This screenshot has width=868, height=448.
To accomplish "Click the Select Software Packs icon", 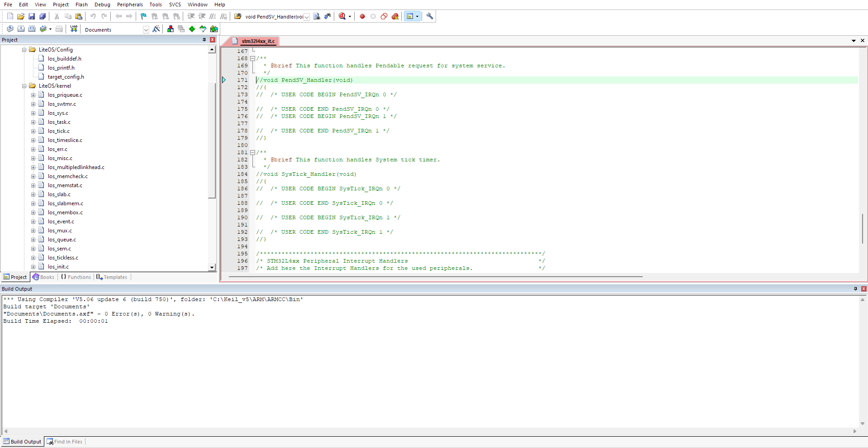I will click(x=203, y=29).
